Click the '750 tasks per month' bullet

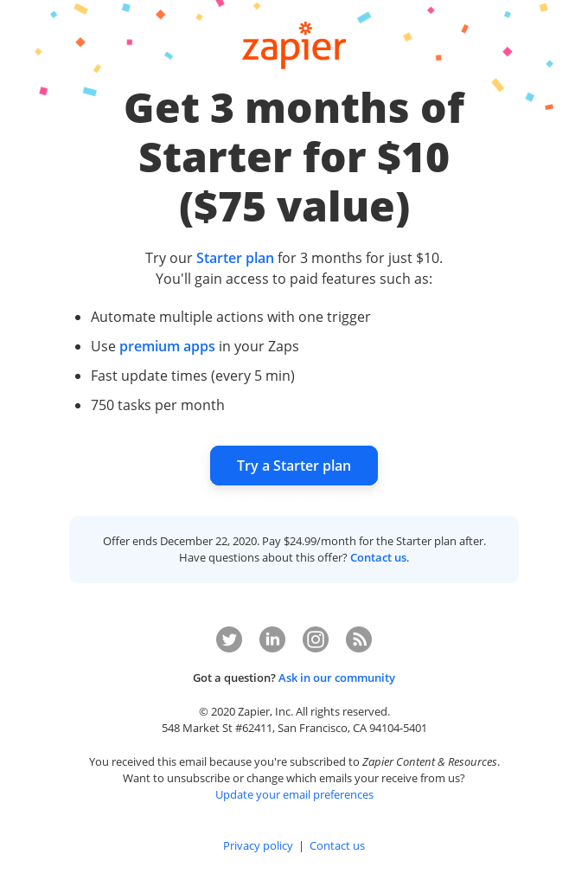(x=157, y=405)
